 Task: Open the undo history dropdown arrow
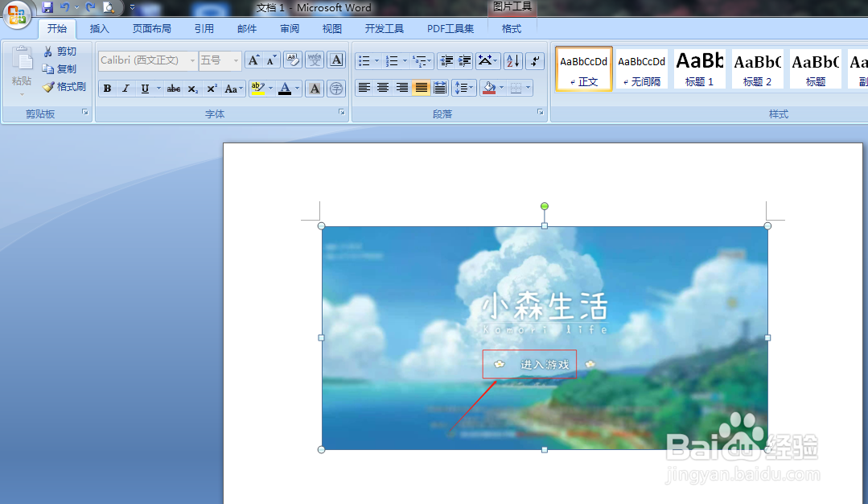click(76, 8)
